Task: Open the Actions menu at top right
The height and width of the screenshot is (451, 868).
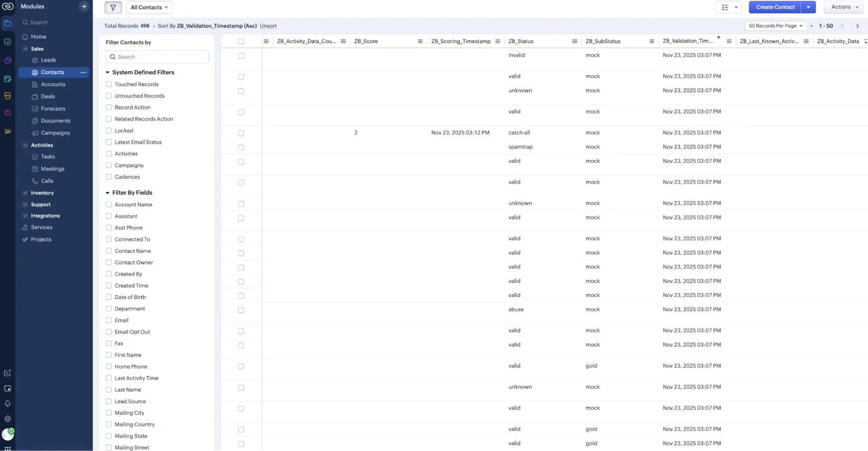Action: click(843, 7)
